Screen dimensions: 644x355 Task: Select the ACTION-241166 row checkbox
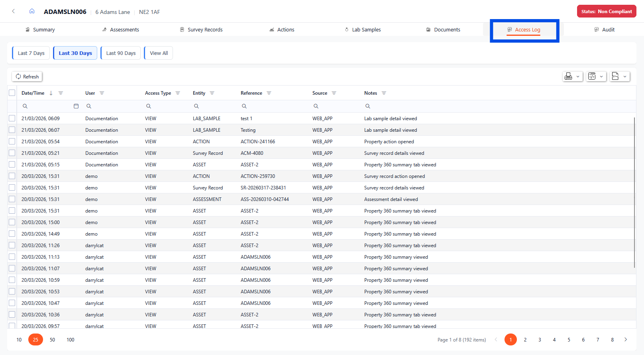tap(12, 141)
